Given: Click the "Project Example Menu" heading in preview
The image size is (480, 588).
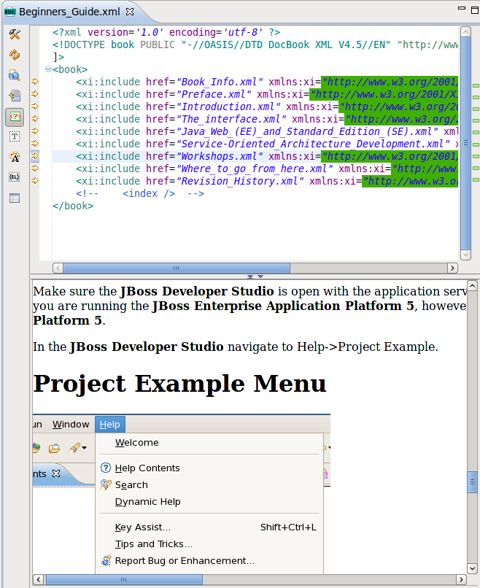Looking at the screenshot, I should coord(180,383).
